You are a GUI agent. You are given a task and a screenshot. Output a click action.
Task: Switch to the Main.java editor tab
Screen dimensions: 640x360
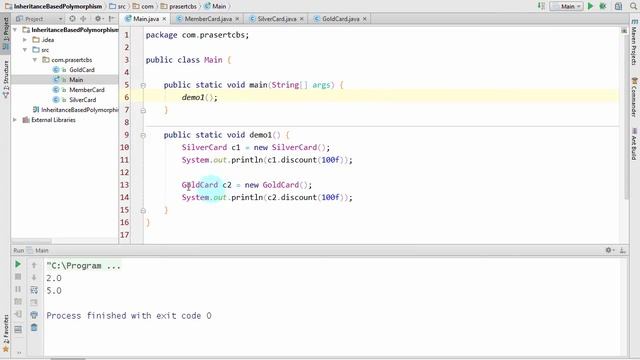(x=146, y=19)
